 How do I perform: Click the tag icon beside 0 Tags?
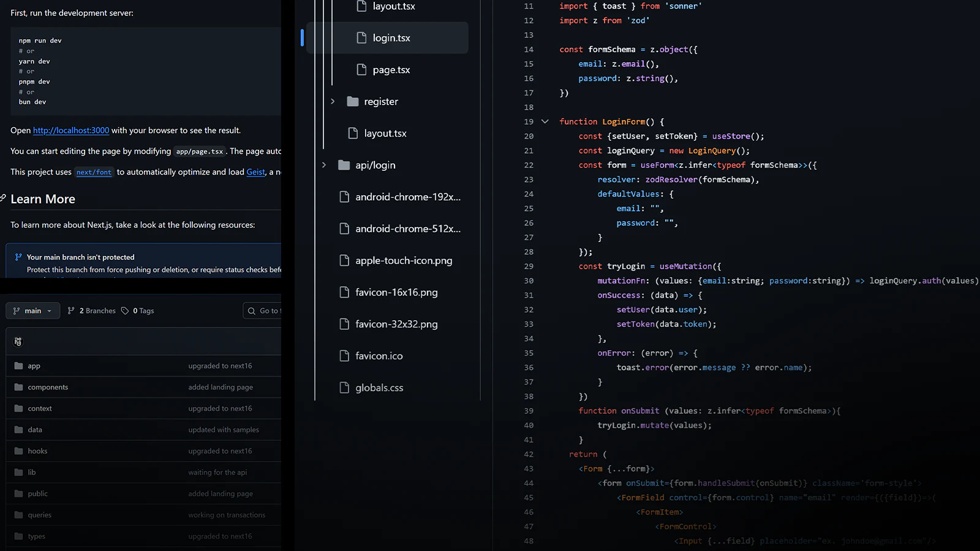125,311
